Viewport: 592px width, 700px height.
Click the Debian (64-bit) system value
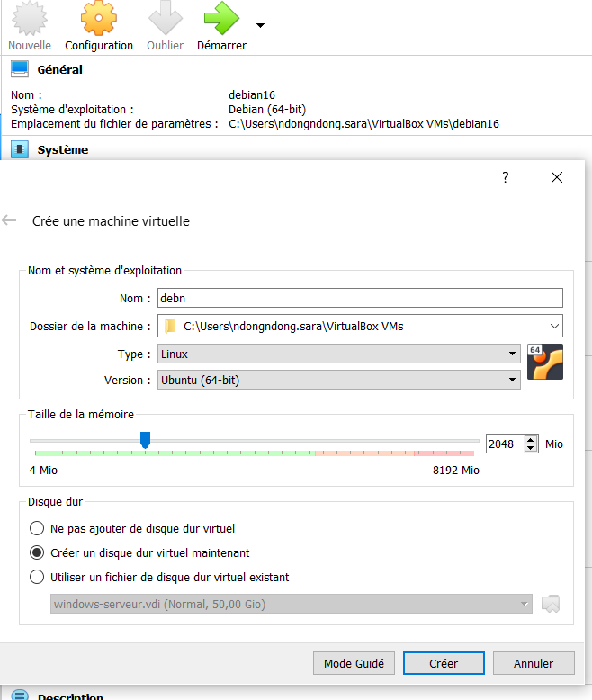tap(267, 110)
